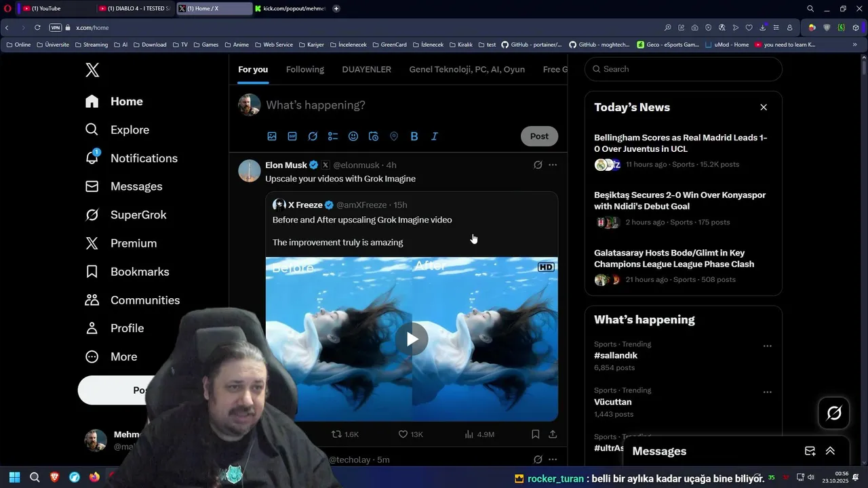This screenshot has width=868, height=488.
Task: Click the Search input on X
Action: pos(684,69)
